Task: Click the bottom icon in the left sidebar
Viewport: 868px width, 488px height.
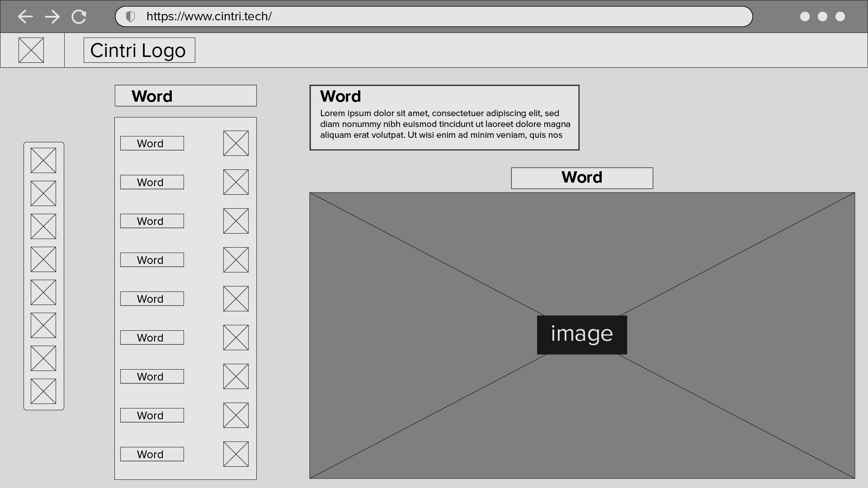Action: pos(43,391)
